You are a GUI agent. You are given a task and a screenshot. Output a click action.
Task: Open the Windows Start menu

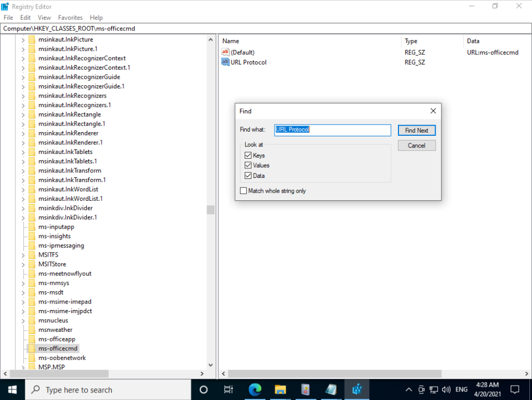pyautogui.click(x=12, y=390)
